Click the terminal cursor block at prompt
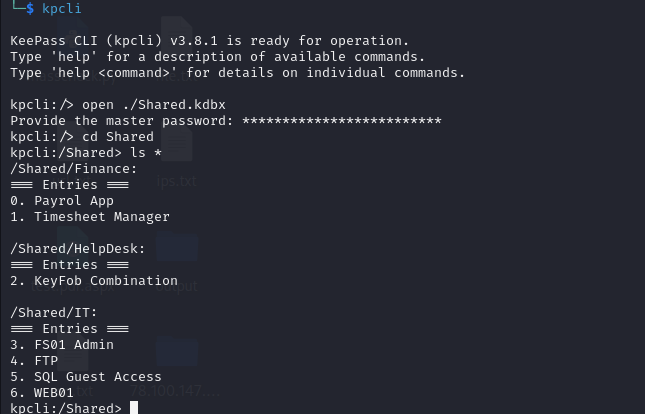 (x=134, y=407)
